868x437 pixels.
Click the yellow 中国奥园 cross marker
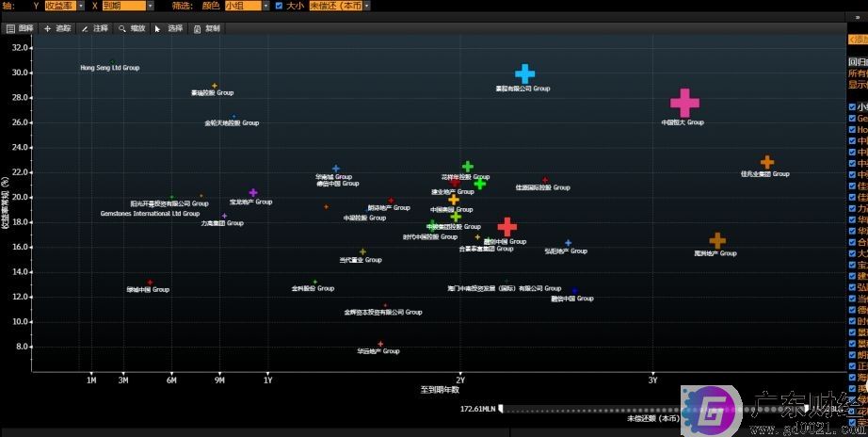coord(454,200)
